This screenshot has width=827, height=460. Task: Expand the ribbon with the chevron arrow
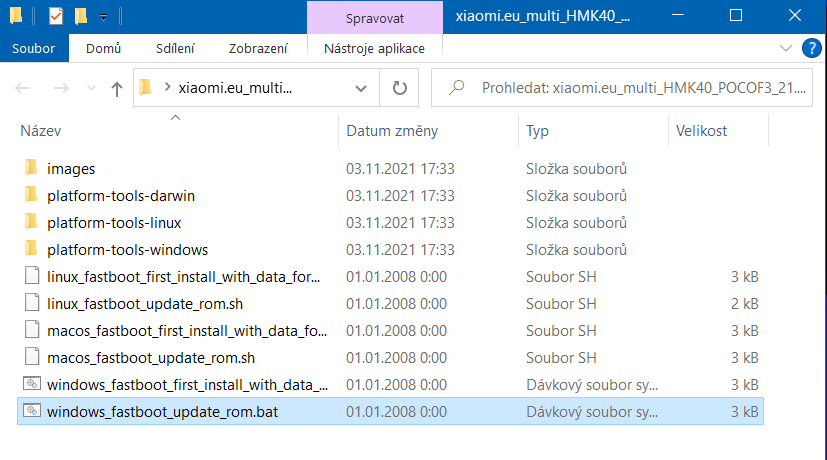click(786, 49)
